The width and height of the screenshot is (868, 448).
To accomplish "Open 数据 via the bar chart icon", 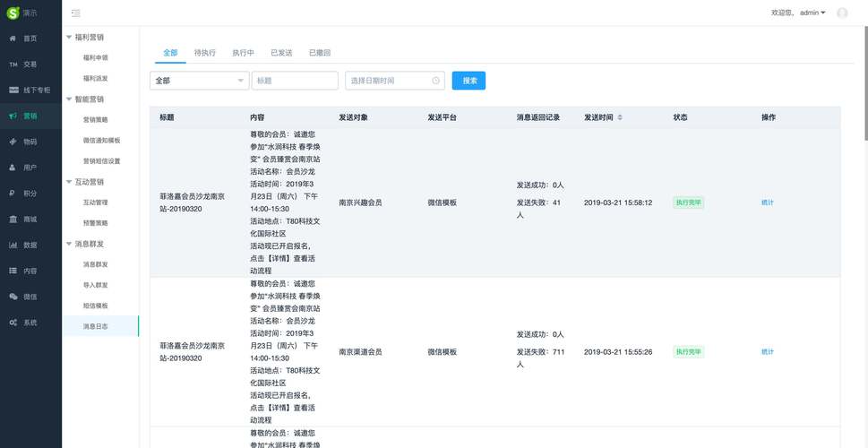I will pyautogui.click(x=13, y=245).
